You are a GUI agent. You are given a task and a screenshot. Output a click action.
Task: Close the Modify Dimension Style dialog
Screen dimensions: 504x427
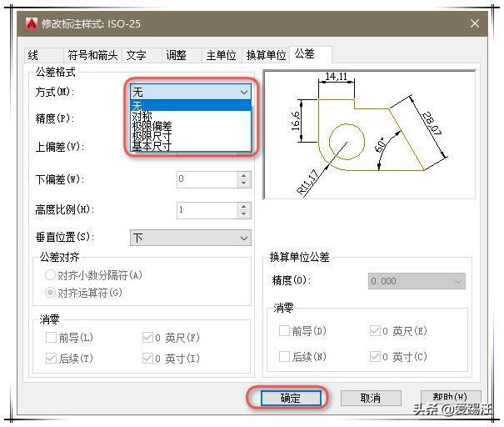coord(475,23)
